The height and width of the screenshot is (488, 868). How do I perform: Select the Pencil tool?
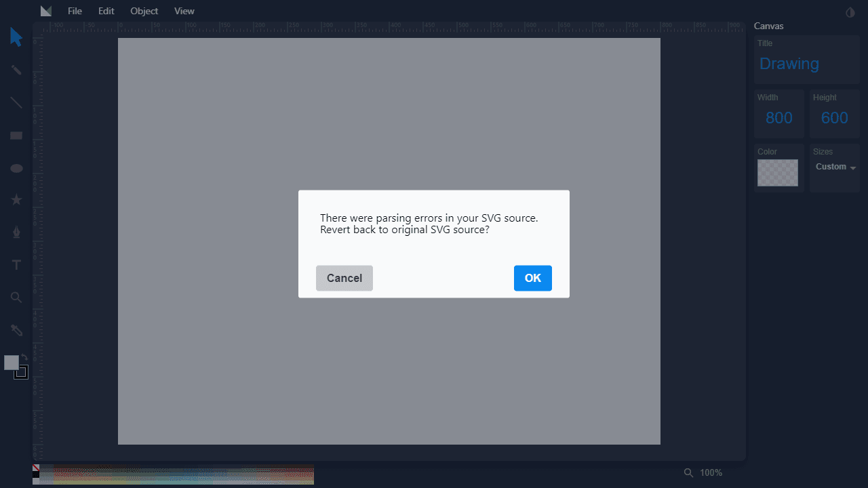[16, 70]
